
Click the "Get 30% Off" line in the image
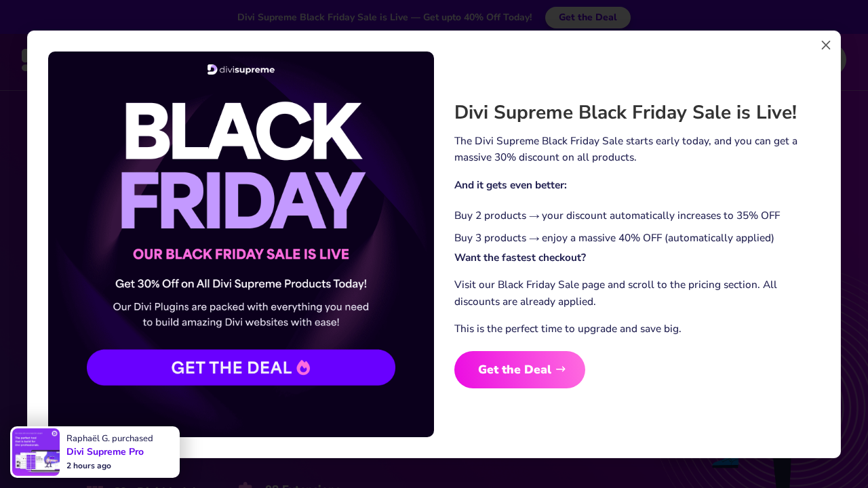point(241,284)
